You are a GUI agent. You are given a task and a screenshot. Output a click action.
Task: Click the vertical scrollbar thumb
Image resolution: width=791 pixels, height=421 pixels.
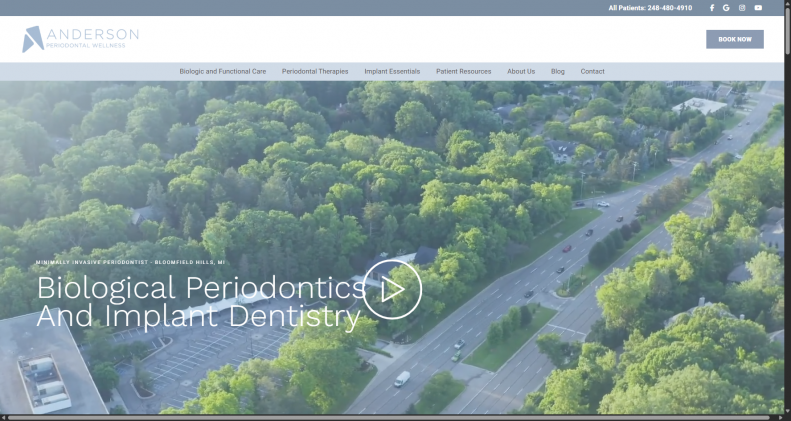coord(787,30)
